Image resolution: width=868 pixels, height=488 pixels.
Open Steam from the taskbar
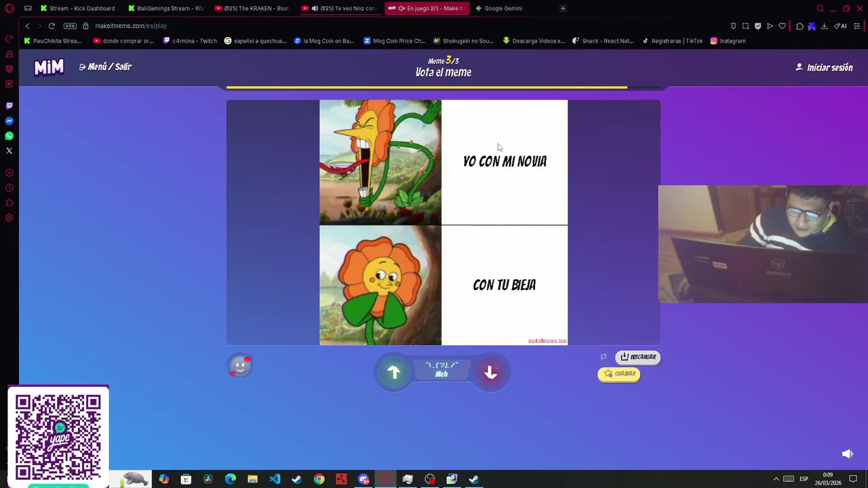coord(297,479)
